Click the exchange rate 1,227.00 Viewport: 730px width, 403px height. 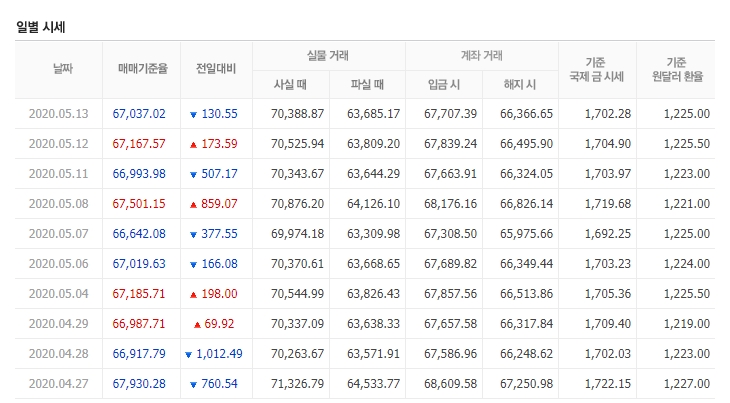coord(687,384)
